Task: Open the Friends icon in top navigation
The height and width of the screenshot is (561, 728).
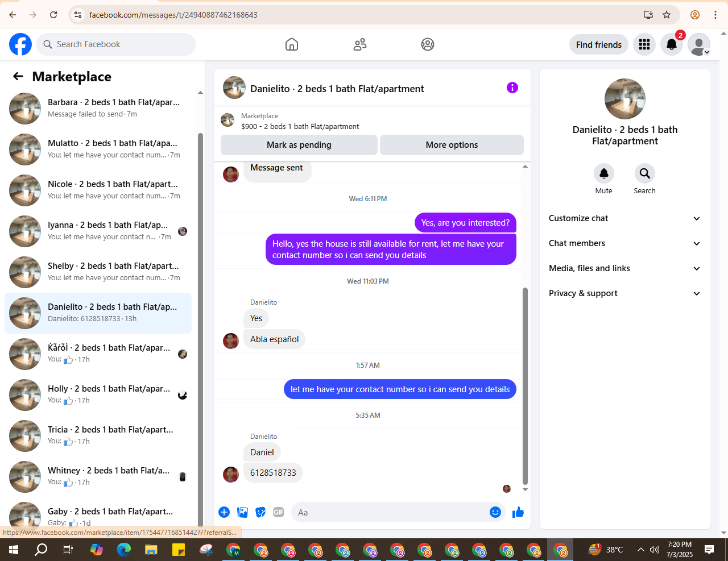Action: pyautogui.click(x=360, y=44)
